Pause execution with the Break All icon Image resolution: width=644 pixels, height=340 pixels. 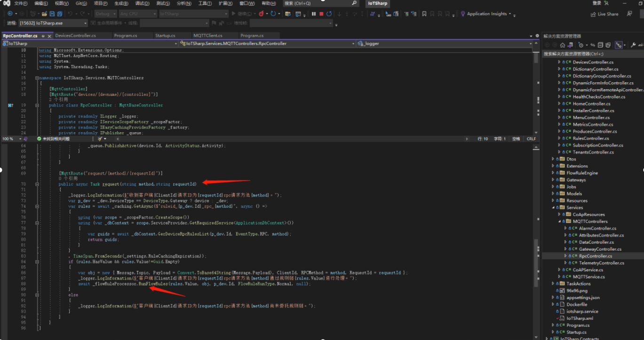(x=315, y=14)
